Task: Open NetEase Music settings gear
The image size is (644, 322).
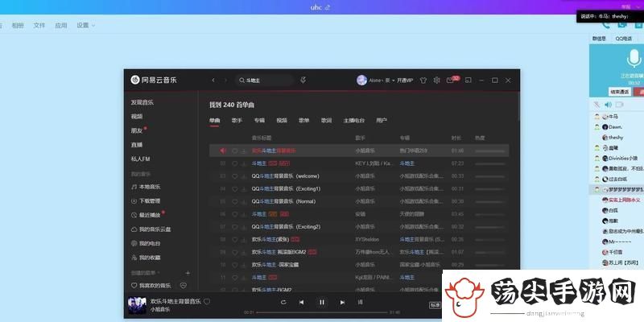Action: click(x=436, y=80)
